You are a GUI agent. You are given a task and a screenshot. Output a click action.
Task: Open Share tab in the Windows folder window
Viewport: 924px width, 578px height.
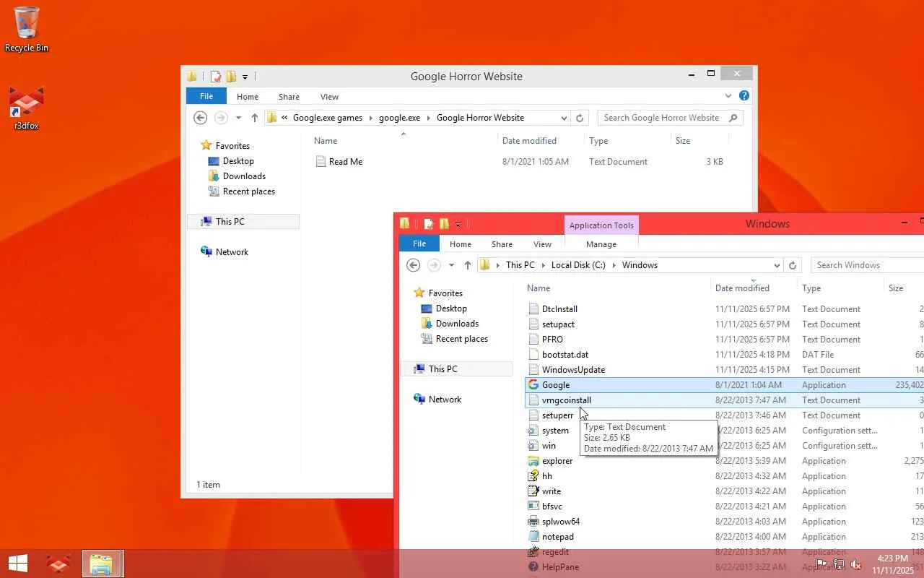502,244
